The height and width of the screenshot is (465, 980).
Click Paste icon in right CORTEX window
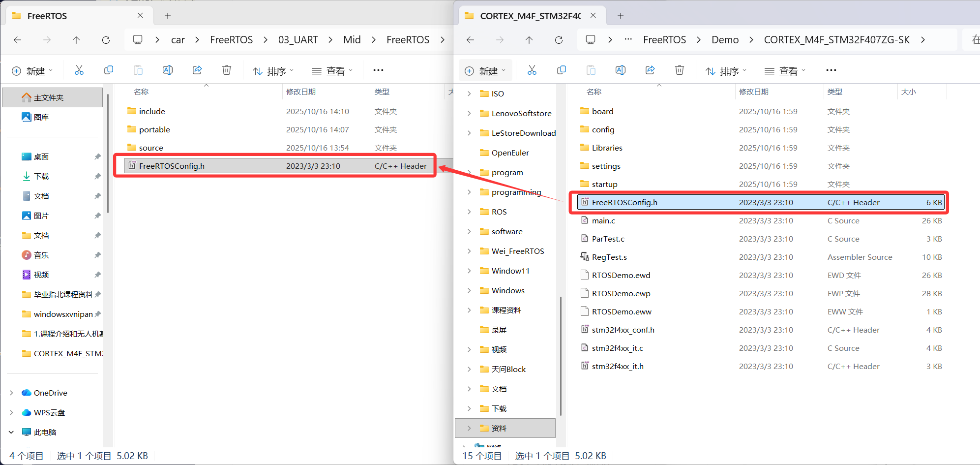pyautogui.click(x=591, y=70)
